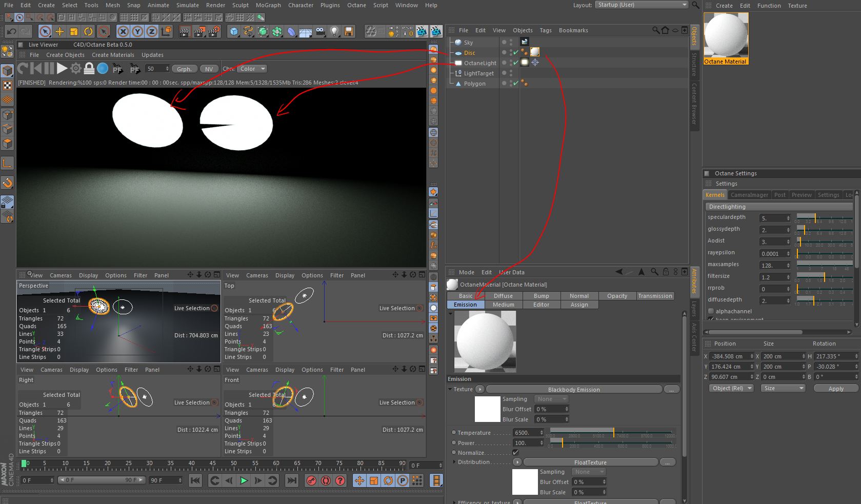Viewport: 861px width, 504px height.
Task: Collapse the material preview triangle
Action: pyautogui.click(x=450, y=313)
